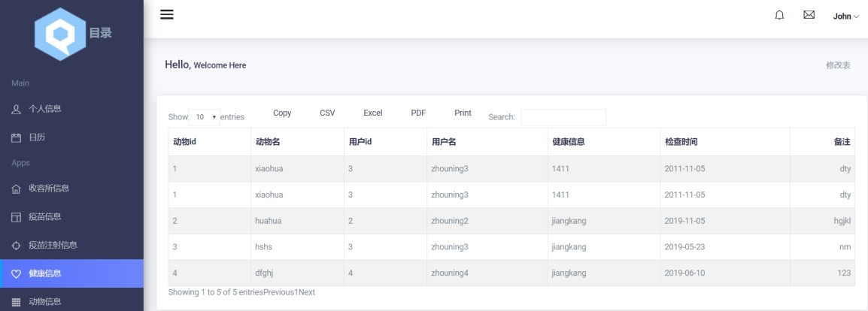868x311 pixels.
Task: Click the heart icon beside 健康信息
Action: [17, 273]
